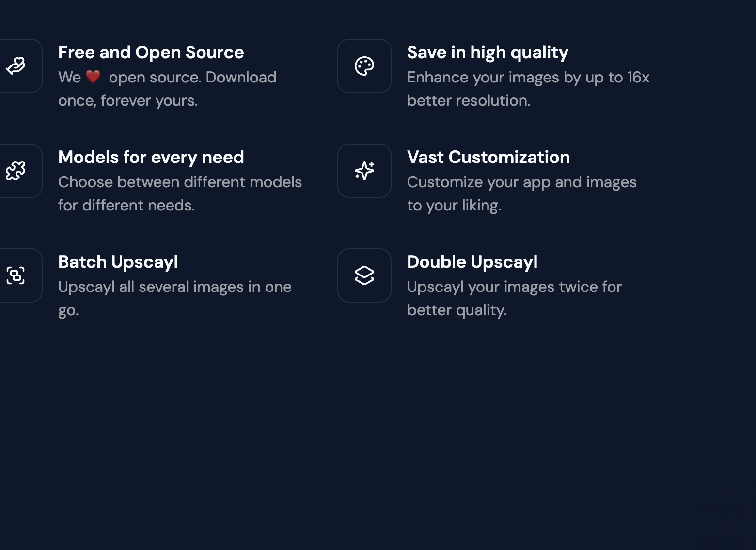Click the 'Save in high quality' heading
Screen dimensions: 756x550
click(x=488, y=53)
